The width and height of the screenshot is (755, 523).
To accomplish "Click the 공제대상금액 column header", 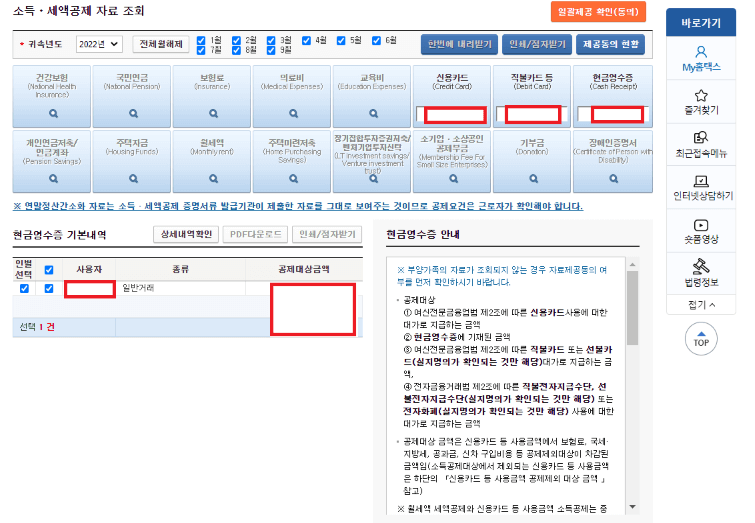I will (303, 269).
